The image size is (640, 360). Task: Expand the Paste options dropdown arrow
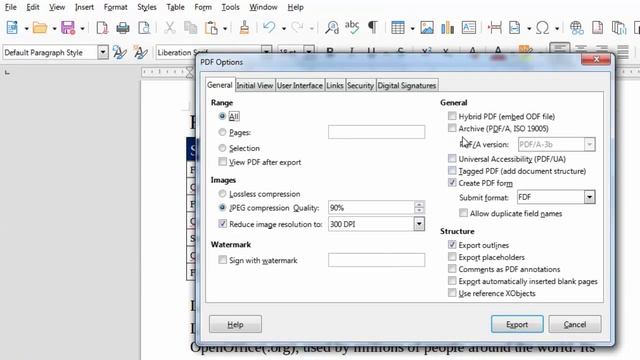tap(225, 28)
